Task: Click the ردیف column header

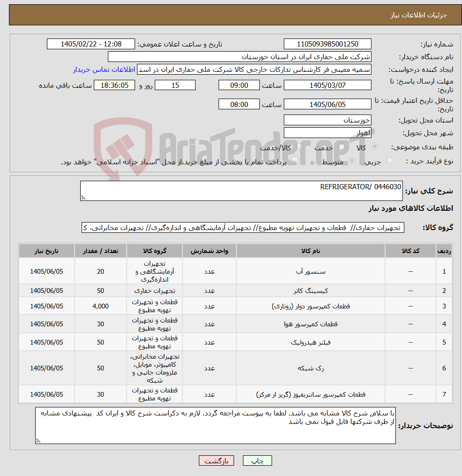Action: pyautogui.click(x=444, y=251)
